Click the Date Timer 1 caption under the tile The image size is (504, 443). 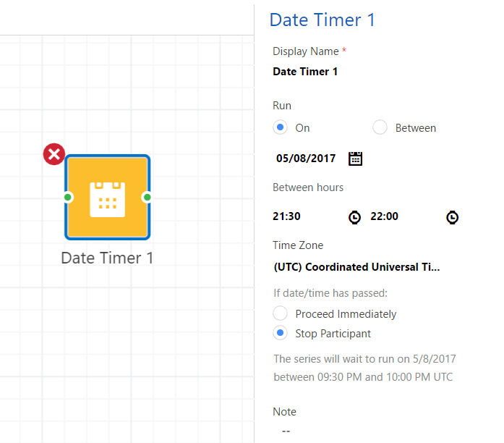107,258
